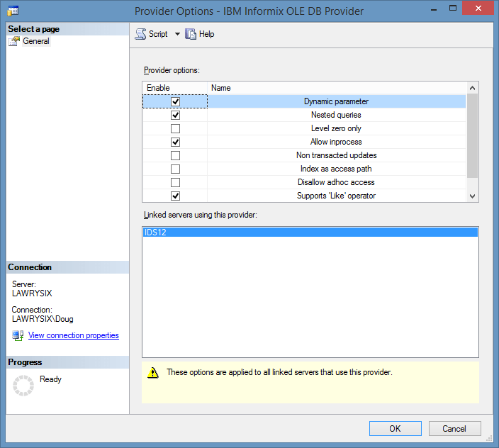
Task: Click the yellow warning triangle icon
Action: (x=152, y=373)
